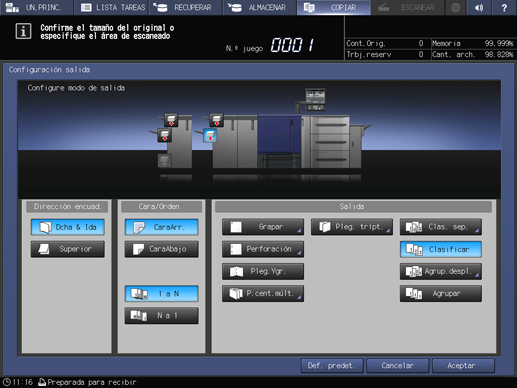Switch to the LISTA TAREAS tab
The height and width of the screenshot is (388, 517).
112,7
